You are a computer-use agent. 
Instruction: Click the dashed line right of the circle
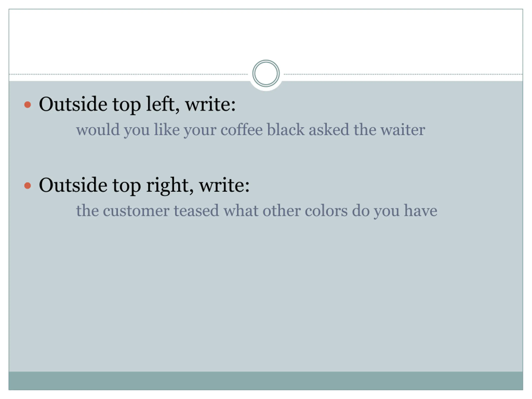pyautogui.click(x=403, y=74)
